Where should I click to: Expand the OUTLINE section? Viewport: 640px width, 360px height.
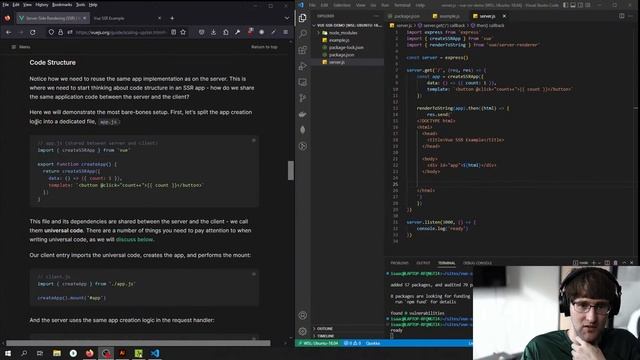(x=348, y=329)
